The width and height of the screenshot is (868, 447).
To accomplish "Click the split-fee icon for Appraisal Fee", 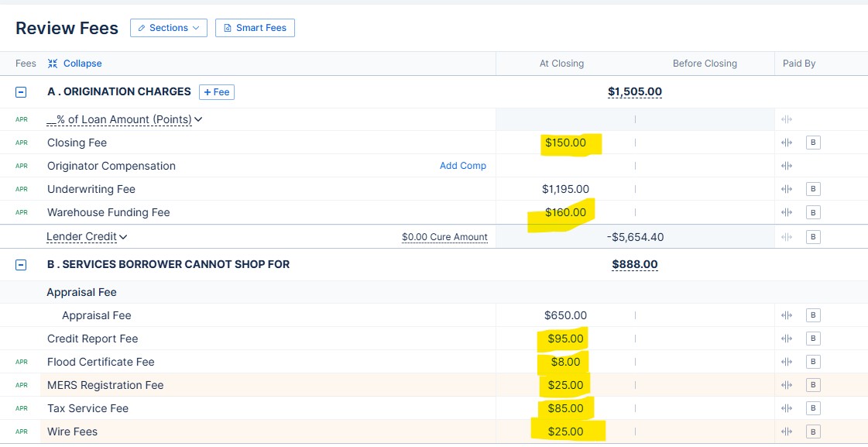I will pos(787,315).
